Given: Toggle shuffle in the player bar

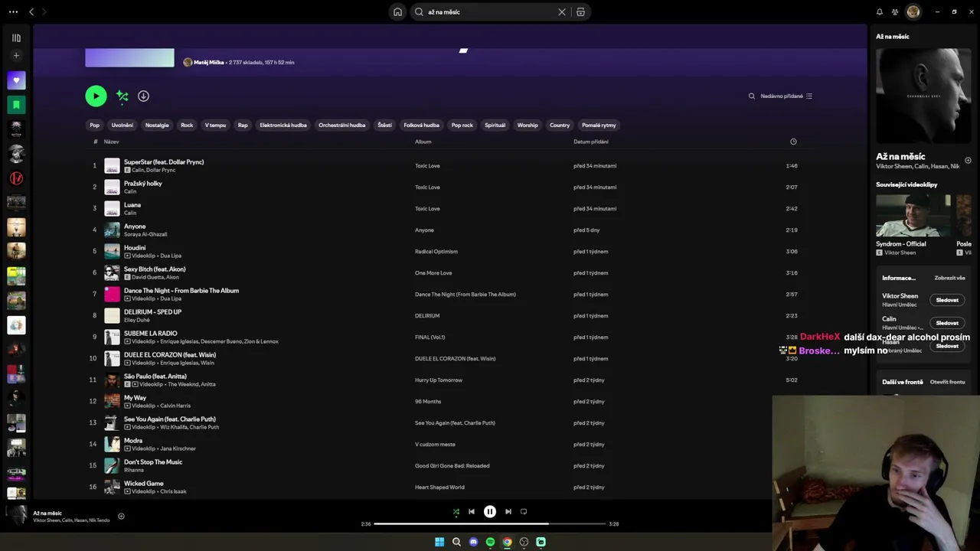Looking at the screenshot, I should (456, 512).
